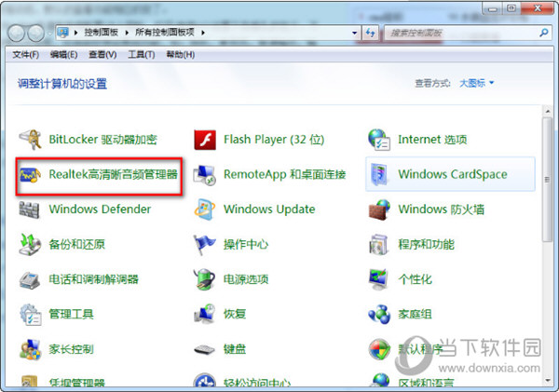Open the Windows CardSpace icon
This screenshot has width=559, height=392.
pyautogui.click(x=378, y=175)
